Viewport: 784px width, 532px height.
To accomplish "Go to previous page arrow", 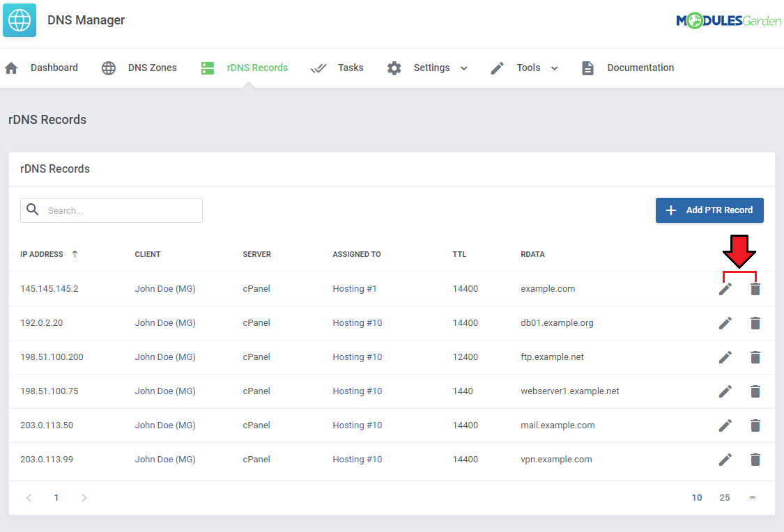I will click(29, 498).
